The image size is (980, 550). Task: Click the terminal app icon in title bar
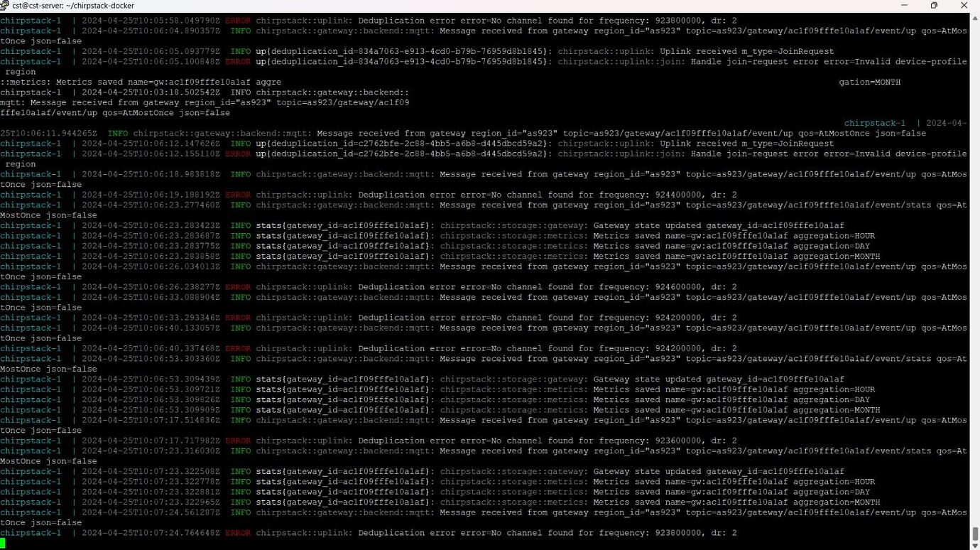click(6, 6)
